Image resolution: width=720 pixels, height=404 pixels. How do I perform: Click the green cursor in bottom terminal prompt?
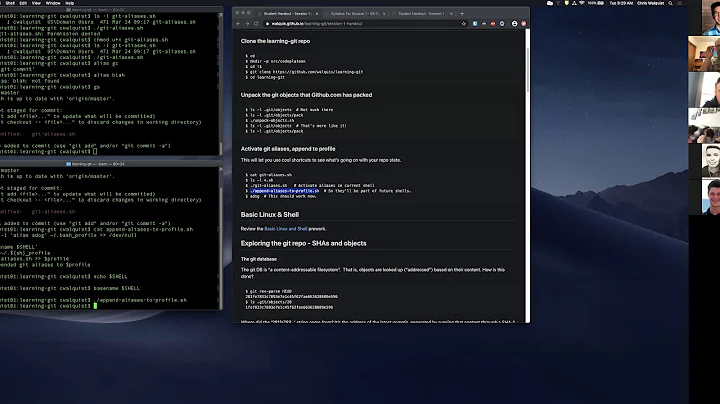[96, 306]
